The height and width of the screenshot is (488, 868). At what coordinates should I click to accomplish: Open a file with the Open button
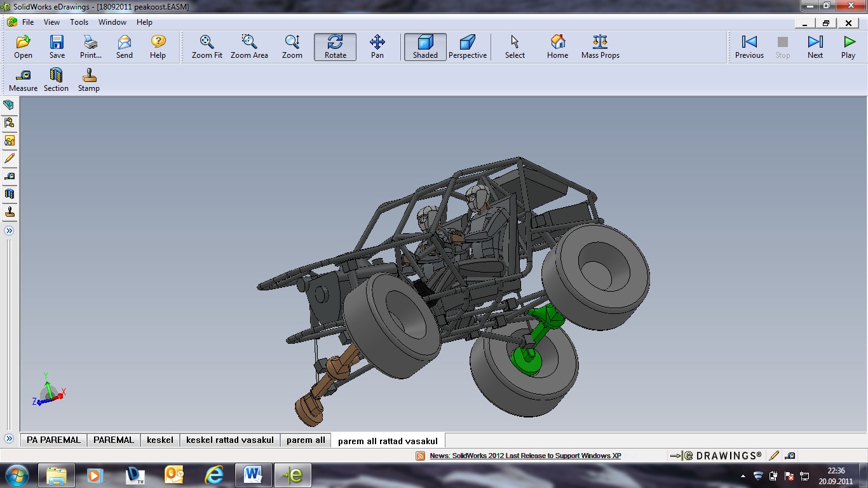[23, 47]
